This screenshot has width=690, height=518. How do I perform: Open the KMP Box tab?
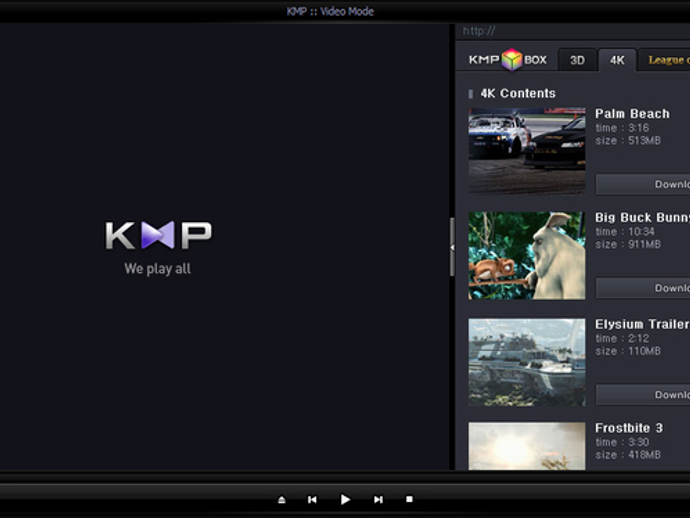click(x=507, y=59)
